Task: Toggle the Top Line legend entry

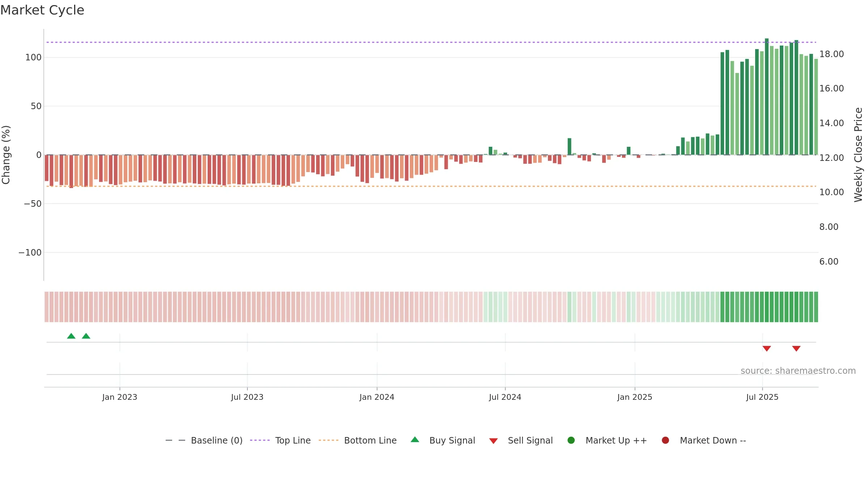Action: click(x=280, y=440)
